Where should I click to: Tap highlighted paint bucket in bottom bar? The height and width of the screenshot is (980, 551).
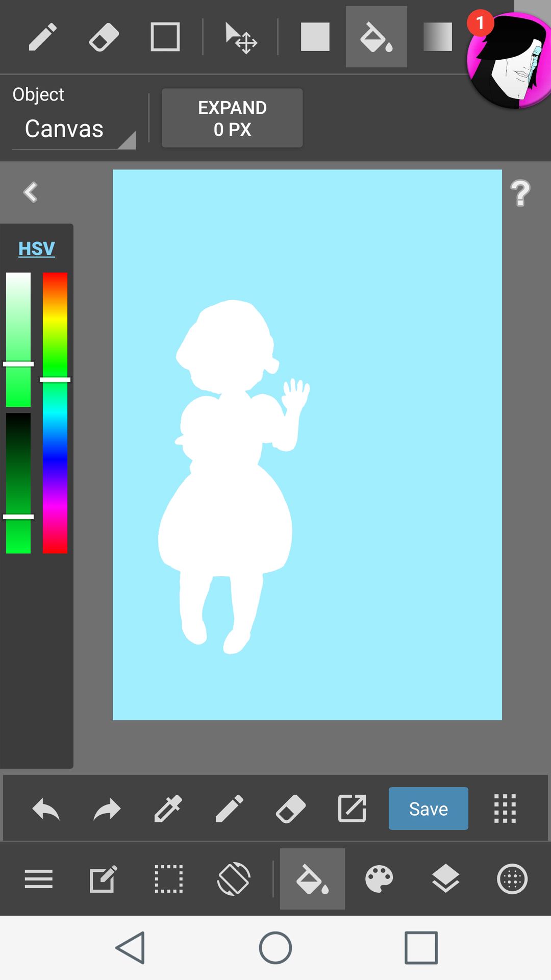313,879
